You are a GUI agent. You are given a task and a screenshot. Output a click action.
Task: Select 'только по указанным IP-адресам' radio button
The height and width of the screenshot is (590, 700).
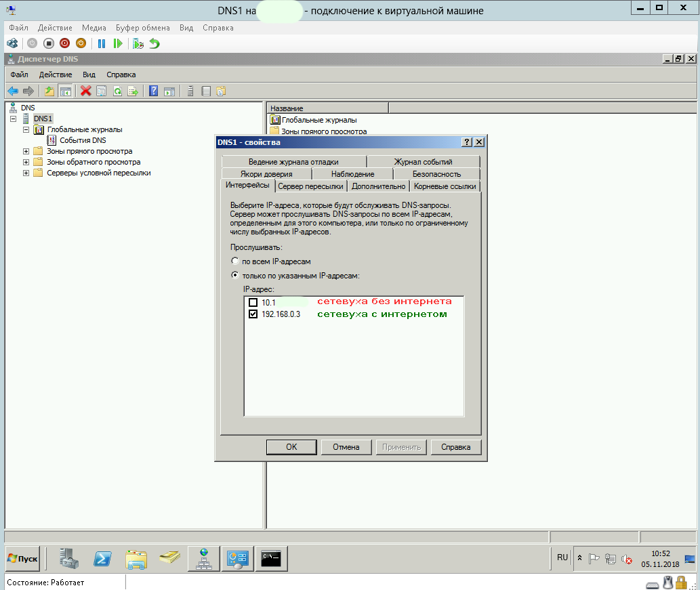click(235, 276)
